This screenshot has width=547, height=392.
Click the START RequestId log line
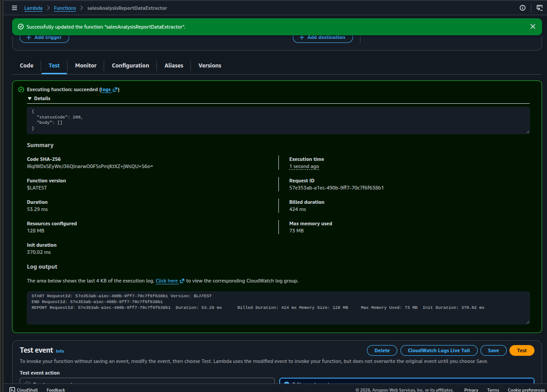pyautogui.click(x=122, y=296)
